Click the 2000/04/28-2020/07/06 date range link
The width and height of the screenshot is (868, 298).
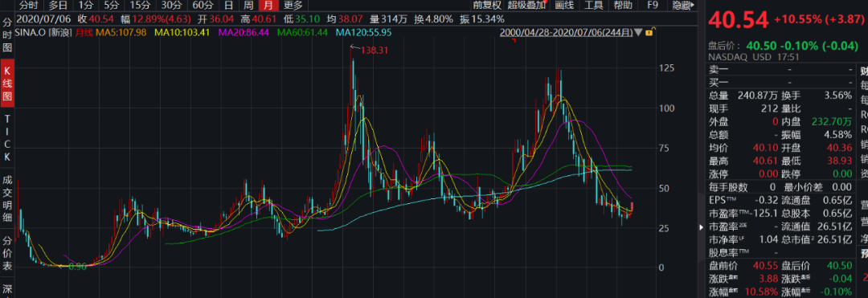(x=567, y=32)
